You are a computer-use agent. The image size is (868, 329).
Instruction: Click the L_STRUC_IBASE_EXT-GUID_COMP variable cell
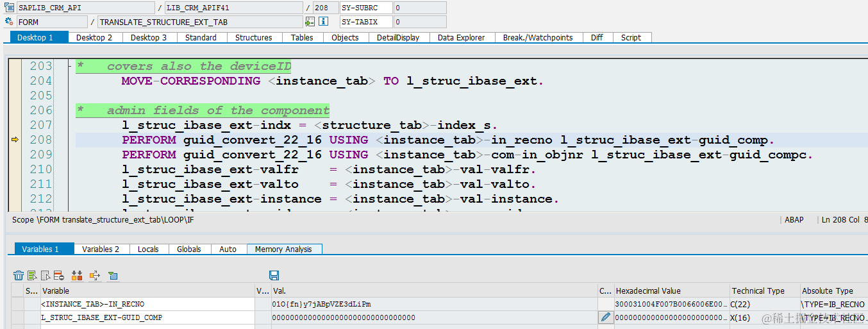tap(147, 317)
